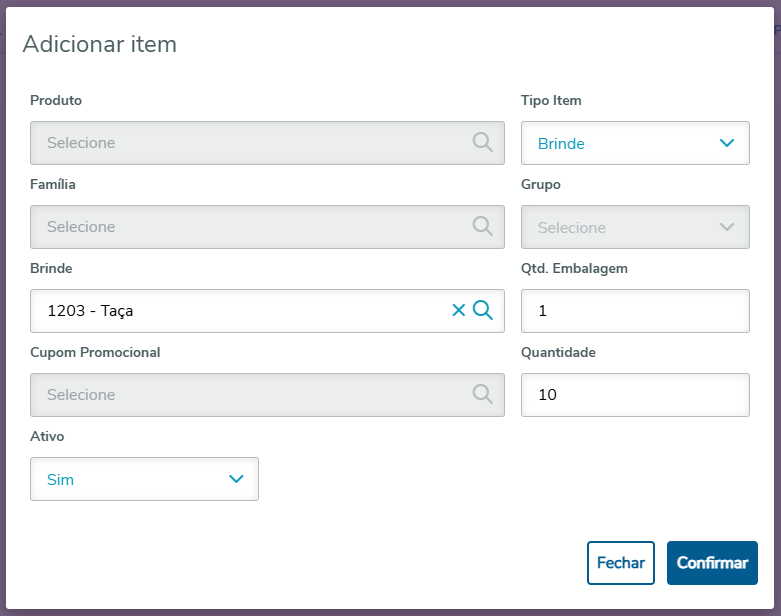Open Brinde search with magnifier icon
The image size is (781, 616).
[x=483, y=310]
